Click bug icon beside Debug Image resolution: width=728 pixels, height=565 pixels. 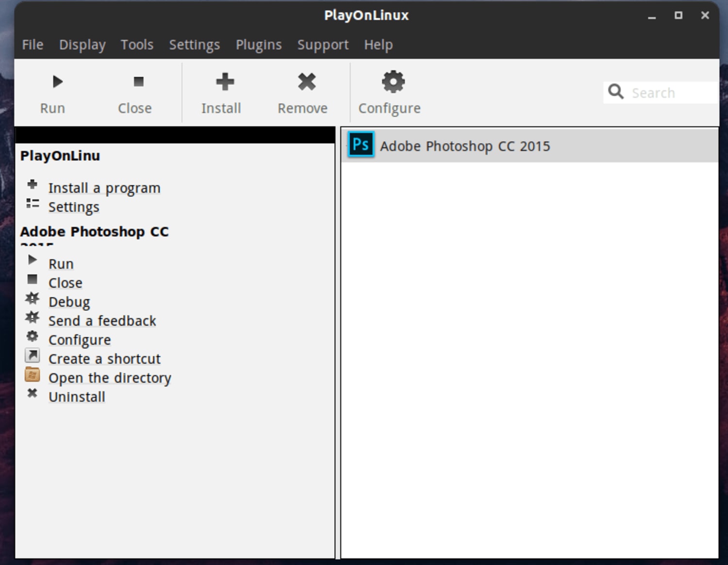[x=33, y=298]
